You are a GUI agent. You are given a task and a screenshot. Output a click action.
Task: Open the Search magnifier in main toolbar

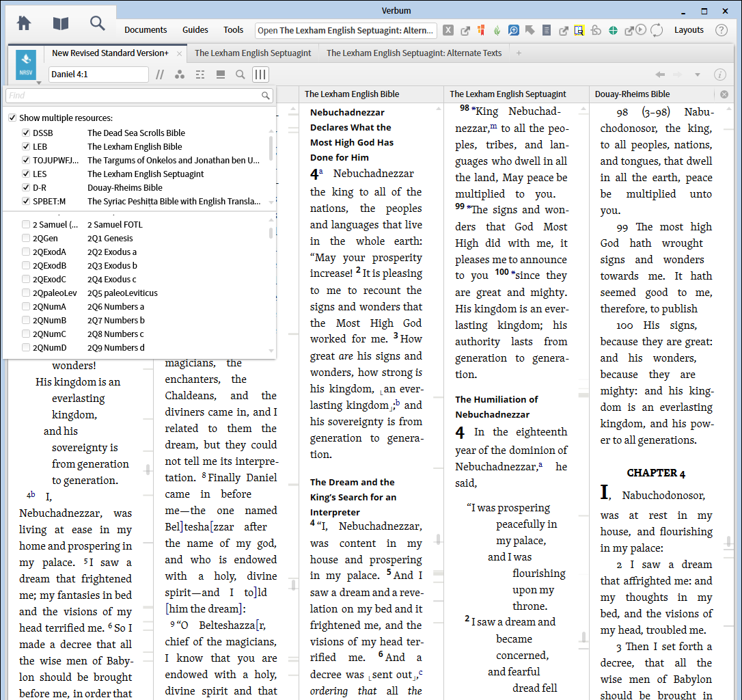[x=97, y=23]
